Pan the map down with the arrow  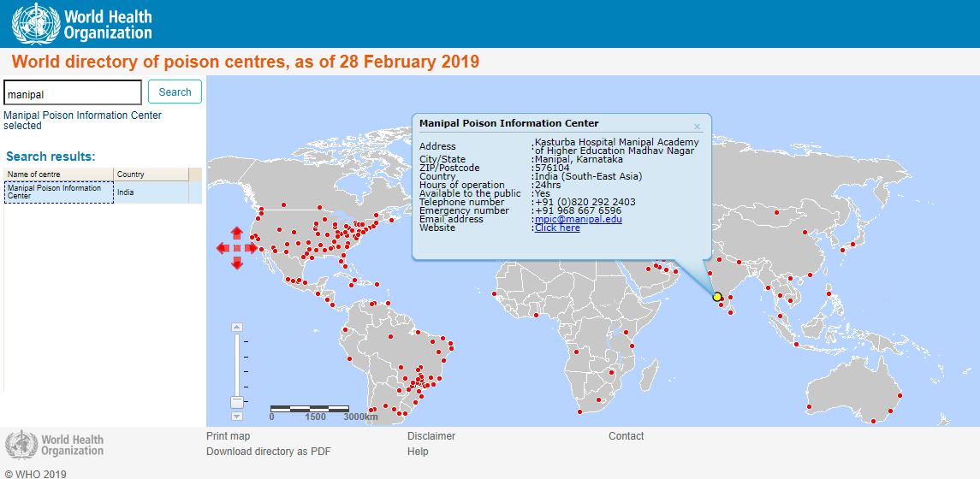(x=237, y=263)
